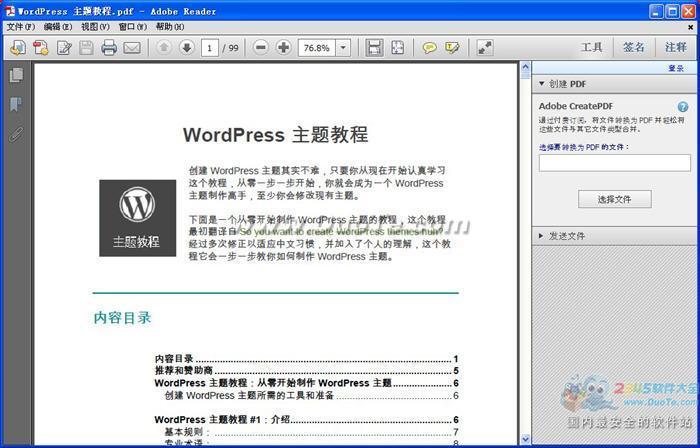Click the zoom percentage 76.8% field

click(x=317, y=48)
